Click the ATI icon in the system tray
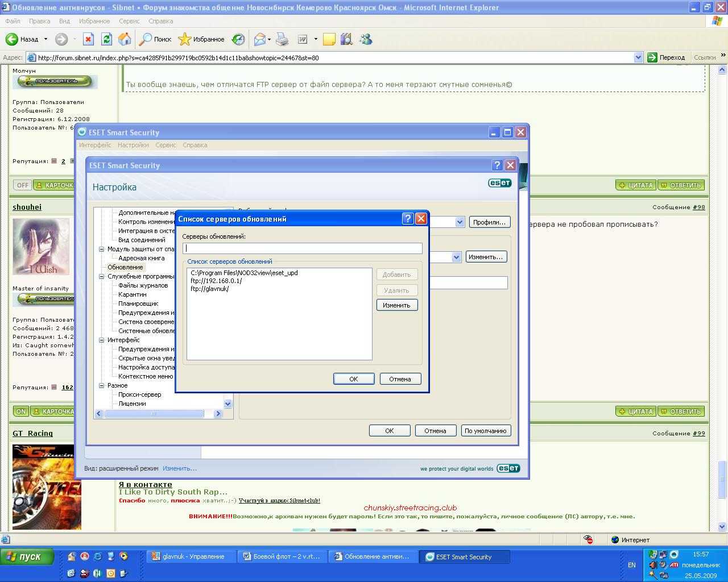This screenshot has height=582, width=728. pos(674,565)
